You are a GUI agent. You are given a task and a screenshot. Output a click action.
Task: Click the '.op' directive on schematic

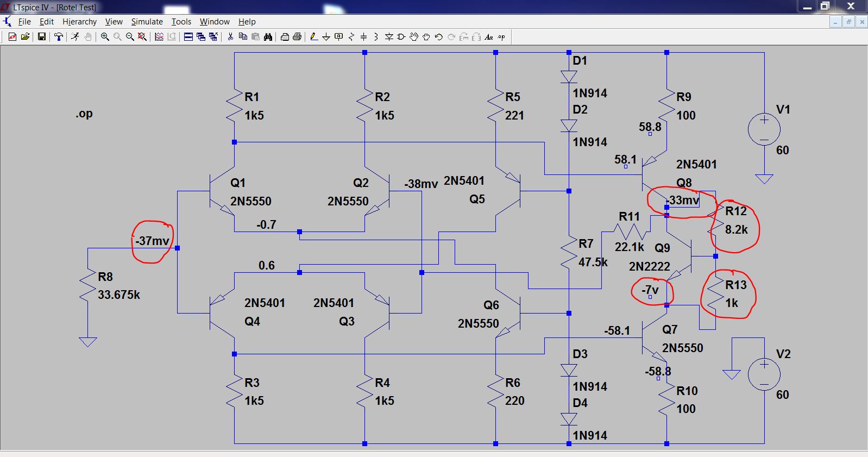point(84,114)
